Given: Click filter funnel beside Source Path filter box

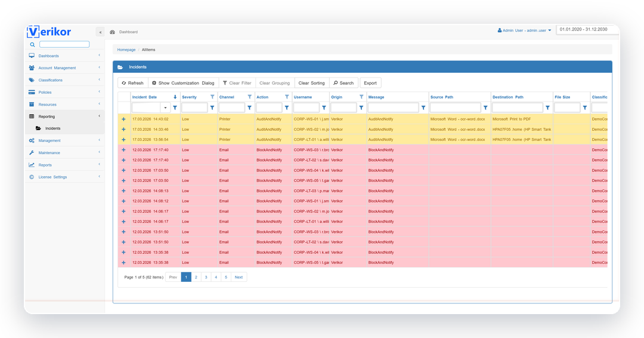Looking at the screenshot, I should [x=485, y=107].
